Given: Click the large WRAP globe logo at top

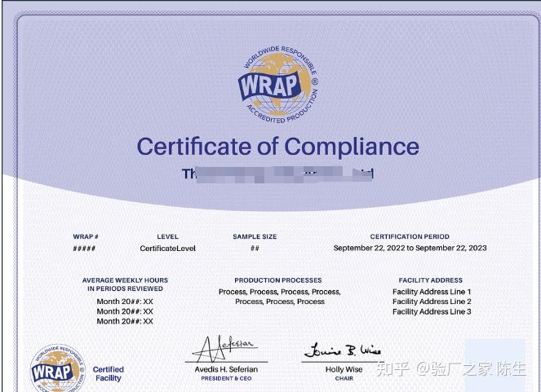Looking at the screenshot, I should [278, 85].
